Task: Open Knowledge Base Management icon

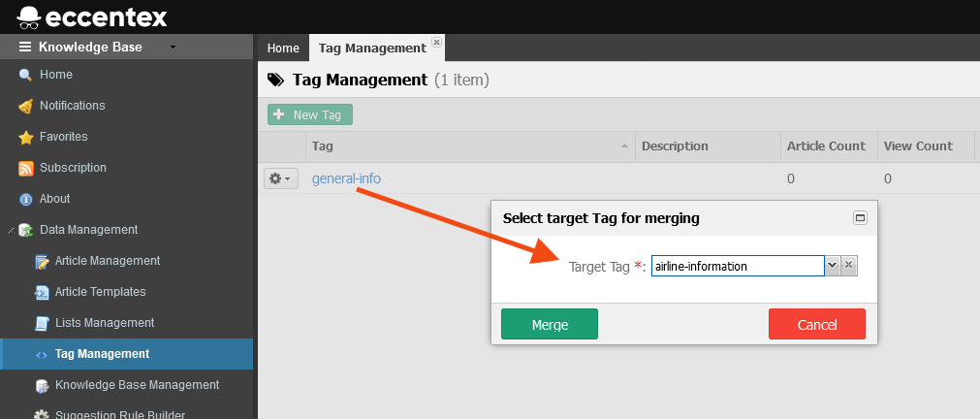Action: pyautogui.click(x=42, y=385)
